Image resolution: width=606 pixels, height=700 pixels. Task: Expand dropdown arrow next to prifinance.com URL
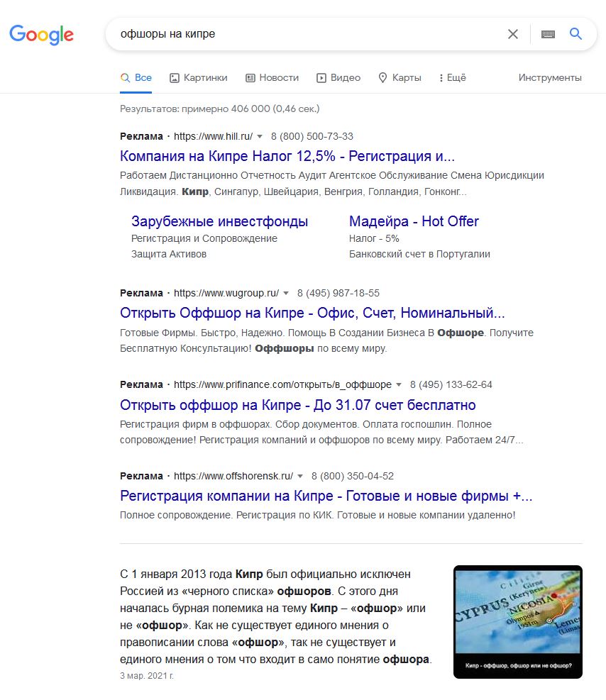pos(399,385)
